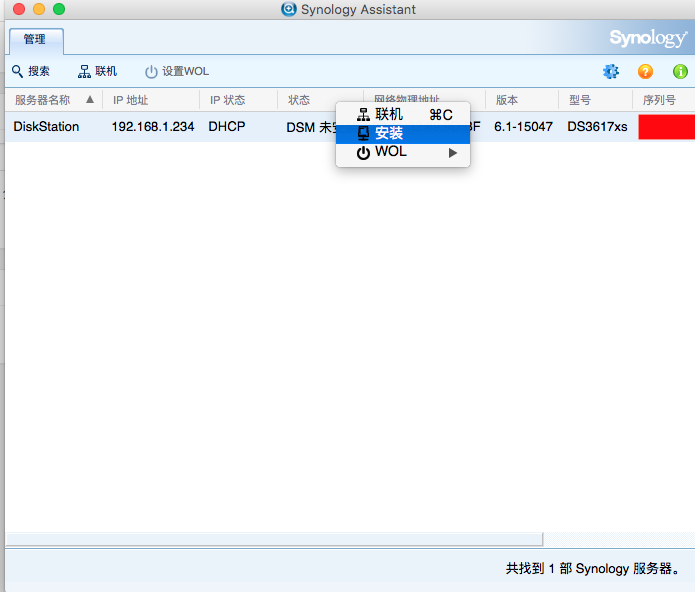Open the orange help question icon
The height and width of the screenshot is (592, 695).
(x=645, y=71)
